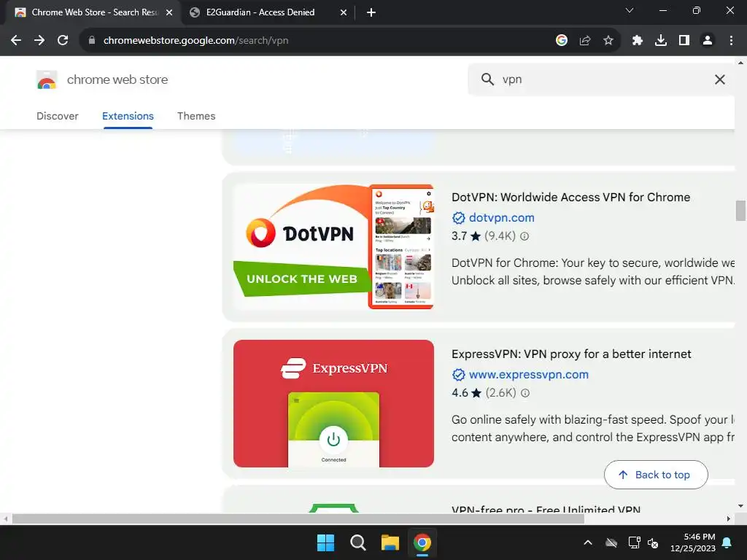Screen dimensions: 747x560
Task: View site information via the lock icon
Action: pos(91,41)
